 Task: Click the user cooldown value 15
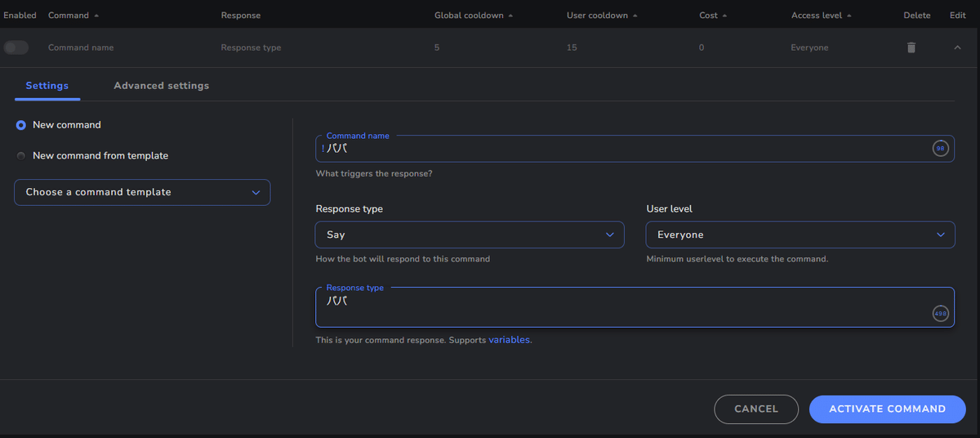[572, 47]
